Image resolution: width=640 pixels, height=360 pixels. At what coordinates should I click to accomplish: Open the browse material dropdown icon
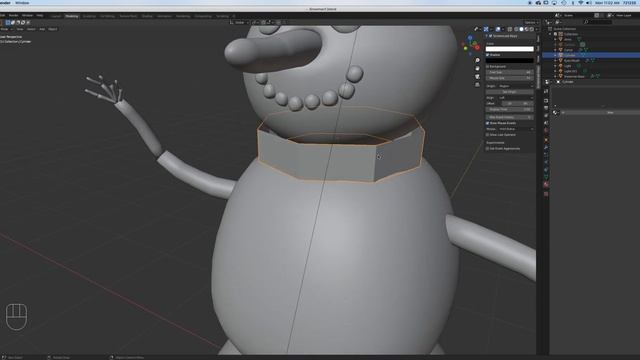[x=555, y=112]
